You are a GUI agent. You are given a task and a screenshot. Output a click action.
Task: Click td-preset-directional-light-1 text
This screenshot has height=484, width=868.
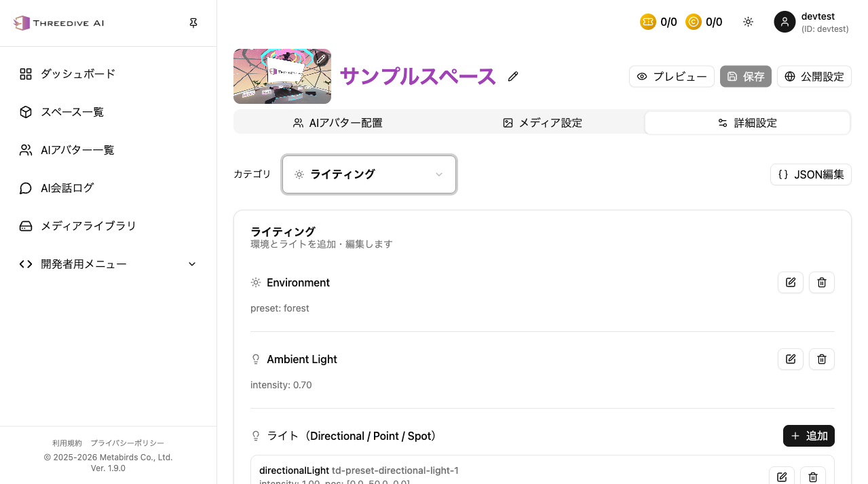395,470
